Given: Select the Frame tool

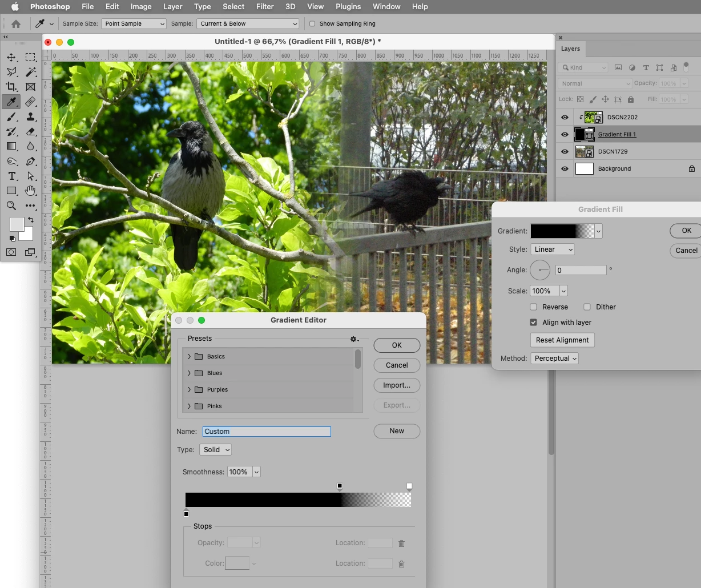Looking at the screenshot, I should pos(30,87).
